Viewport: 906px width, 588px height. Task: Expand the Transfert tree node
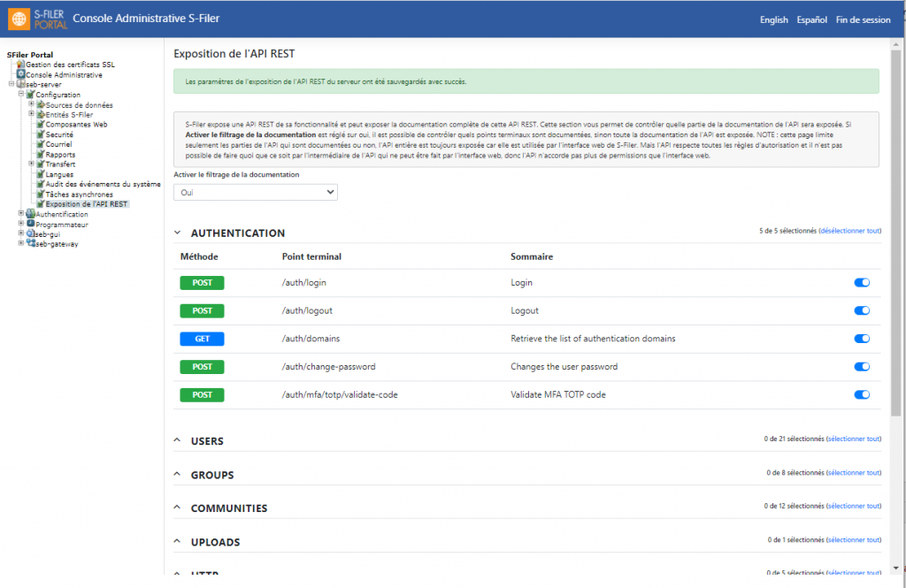[x=31, y=164]
